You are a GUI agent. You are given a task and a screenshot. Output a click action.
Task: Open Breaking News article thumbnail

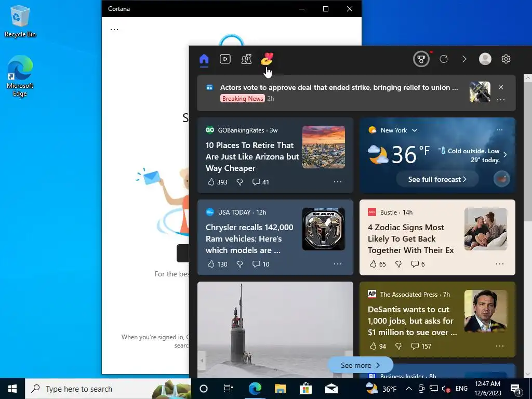(480, 92)
